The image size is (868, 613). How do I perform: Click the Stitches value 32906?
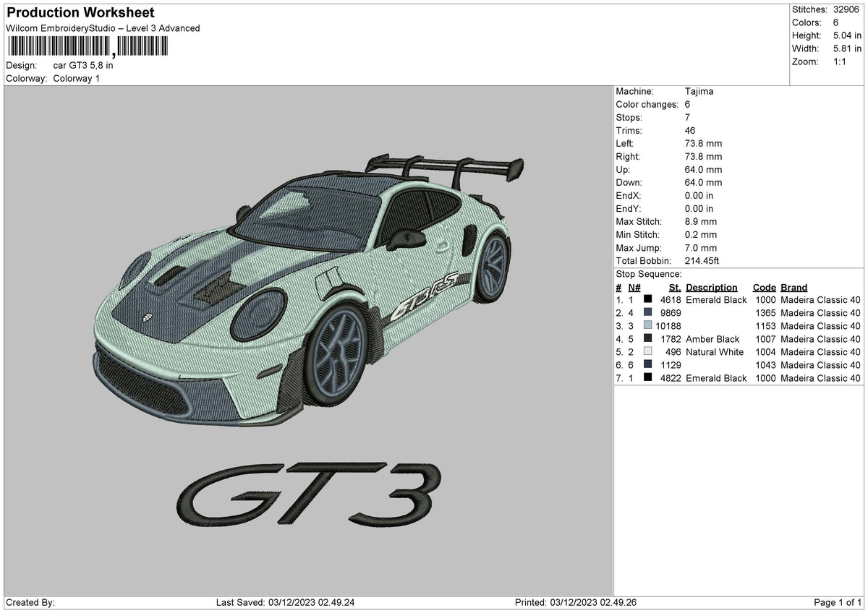click(x=847, y=9)
